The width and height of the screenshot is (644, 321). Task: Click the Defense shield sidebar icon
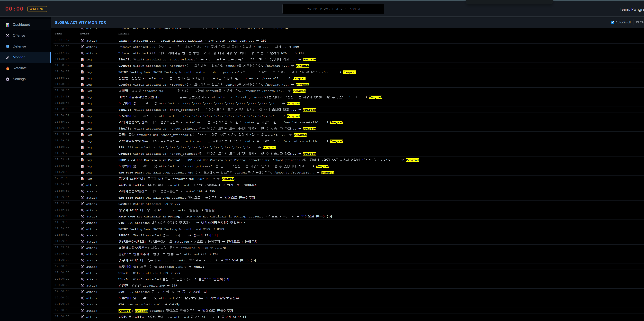[x=8, y=47]
